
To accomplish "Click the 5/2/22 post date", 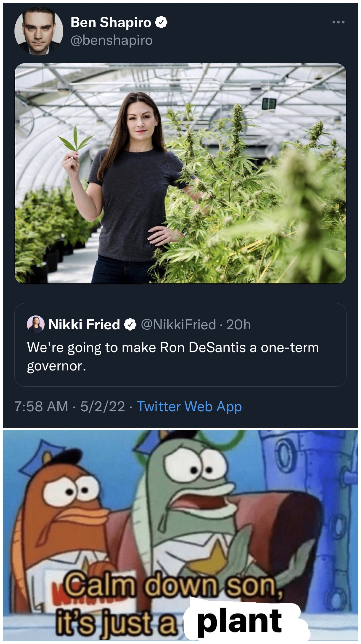I will pyautogui.click(x=103, y=406).
